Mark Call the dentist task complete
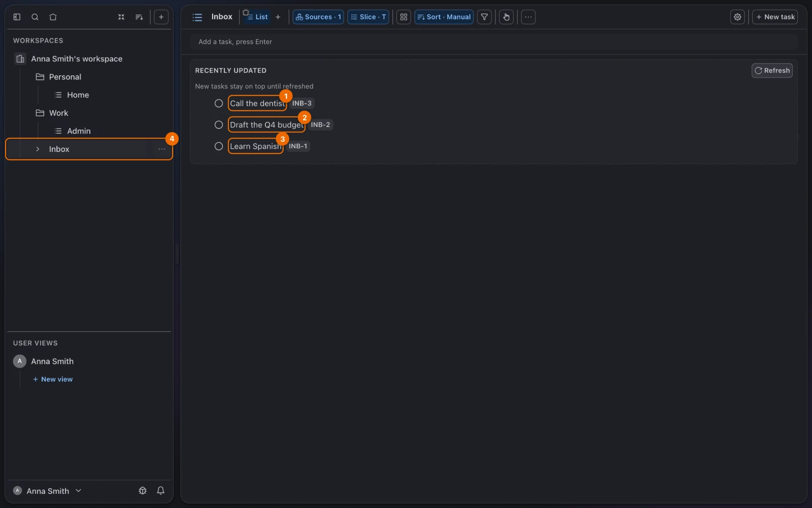Viewport: 812px width, 508px height. [x=219, y=103]
